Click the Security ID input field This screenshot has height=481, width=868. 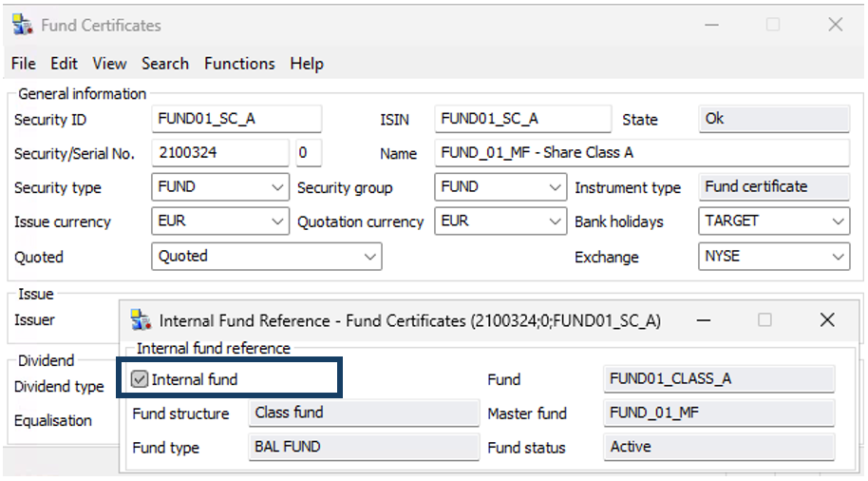(x=236, y=119)
